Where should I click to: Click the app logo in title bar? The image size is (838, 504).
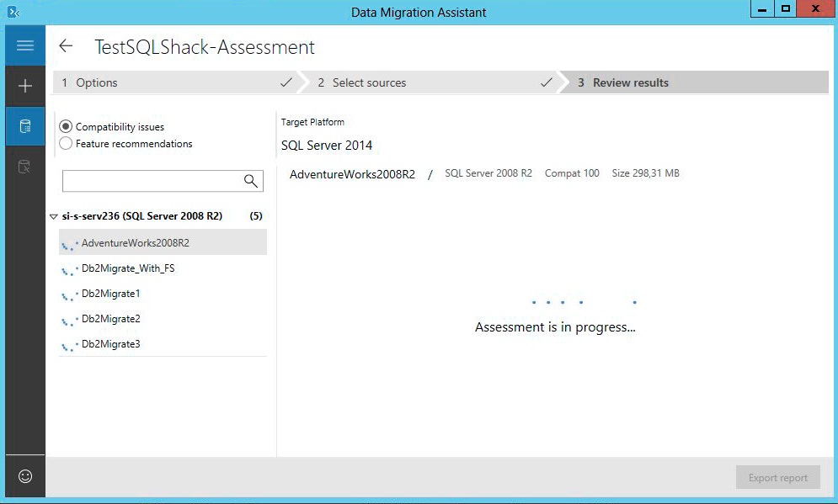[13, 11]
